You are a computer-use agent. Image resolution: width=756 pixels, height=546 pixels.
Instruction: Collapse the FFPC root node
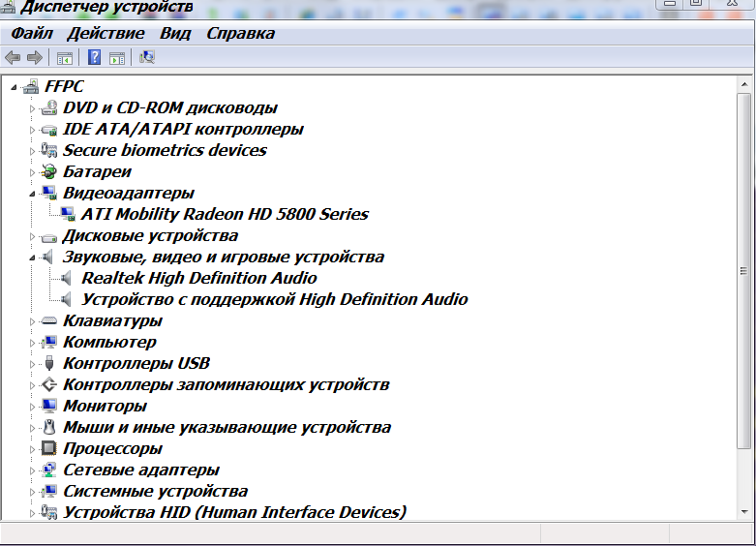tap(14, 87)
